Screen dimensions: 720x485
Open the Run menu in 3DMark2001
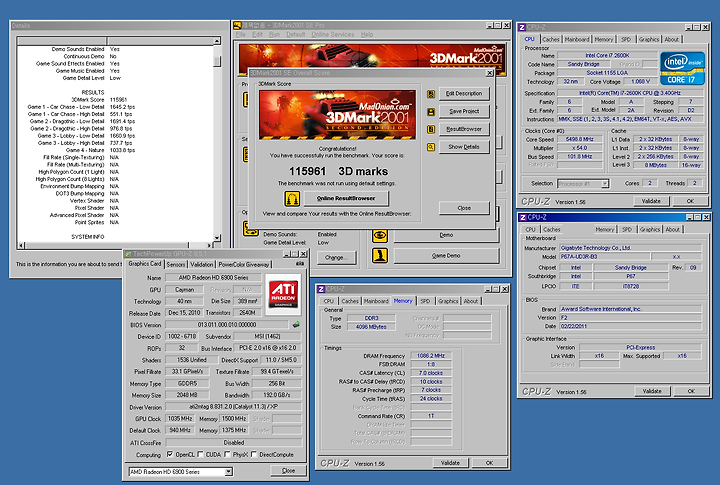275,34
